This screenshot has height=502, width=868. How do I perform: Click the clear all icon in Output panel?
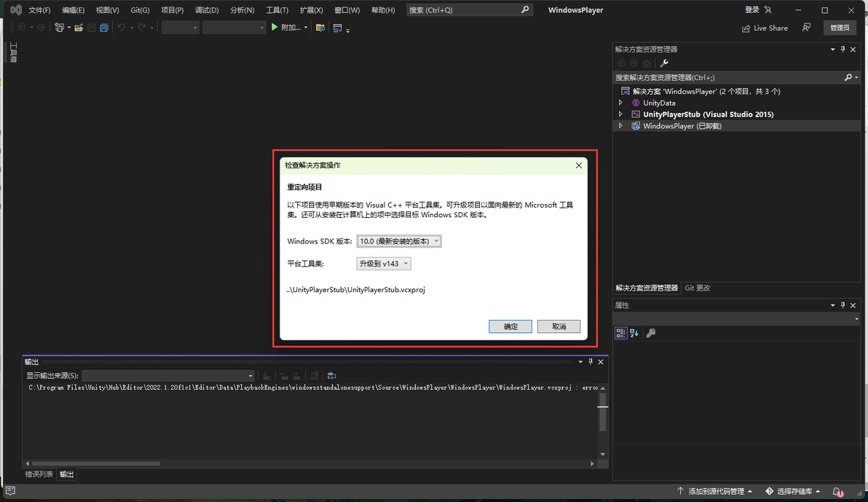(x=315, y=376)
